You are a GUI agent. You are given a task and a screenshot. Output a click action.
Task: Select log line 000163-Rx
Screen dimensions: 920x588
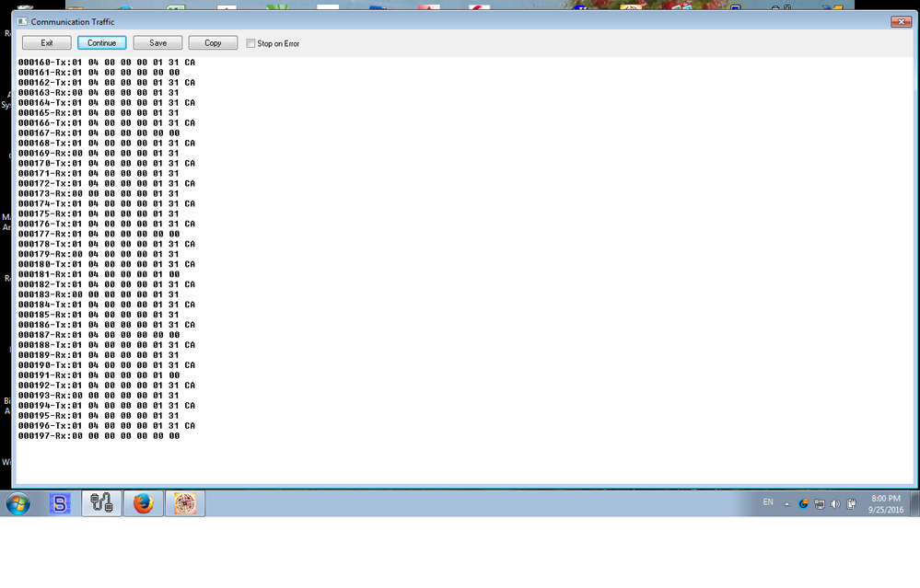[99, 93]
